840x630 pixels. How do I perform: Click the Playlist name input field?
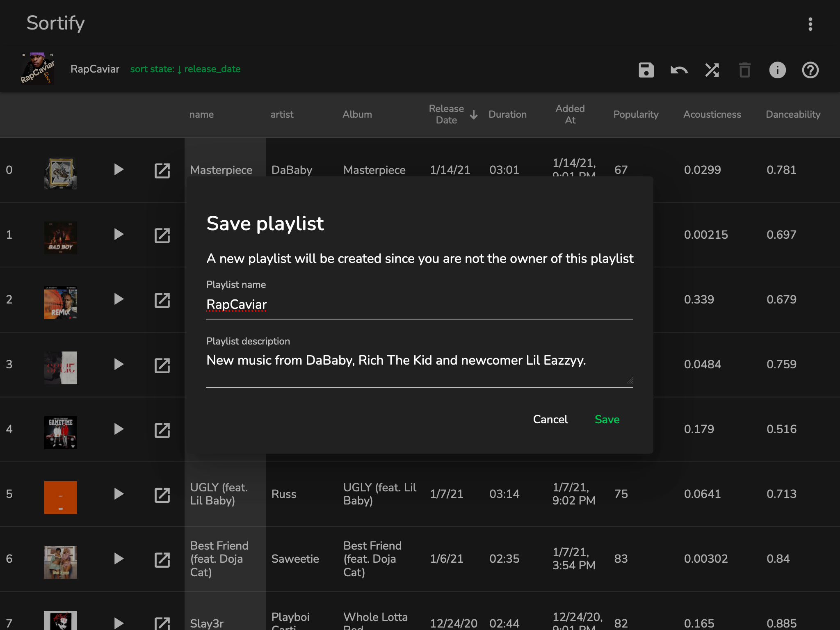pos(420,304)
